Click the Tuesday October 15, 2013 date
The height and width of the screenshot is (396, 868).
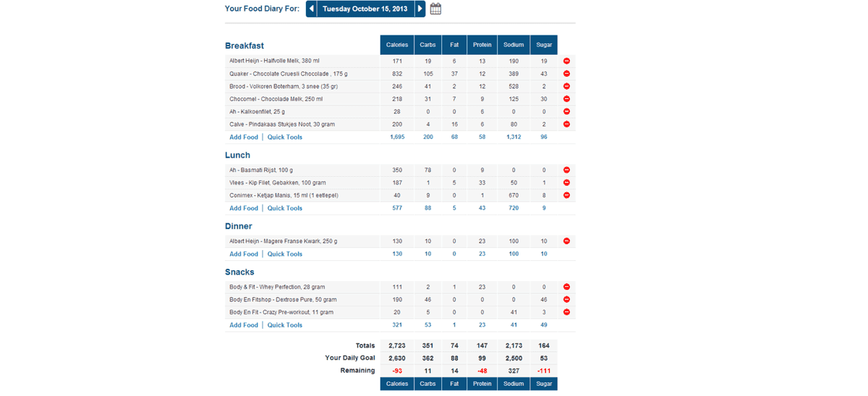click(x=365, y=9)
